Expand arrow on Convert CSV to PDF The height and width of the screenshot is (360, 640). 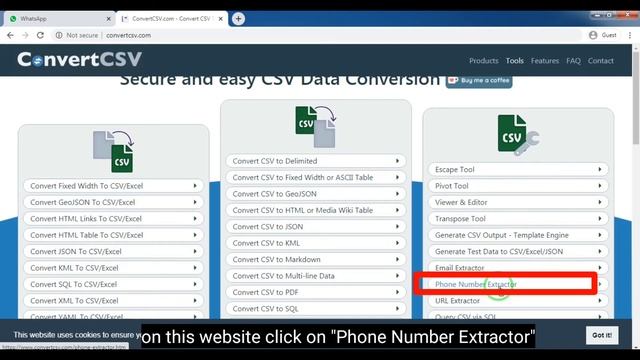click(x=397, y=292)
